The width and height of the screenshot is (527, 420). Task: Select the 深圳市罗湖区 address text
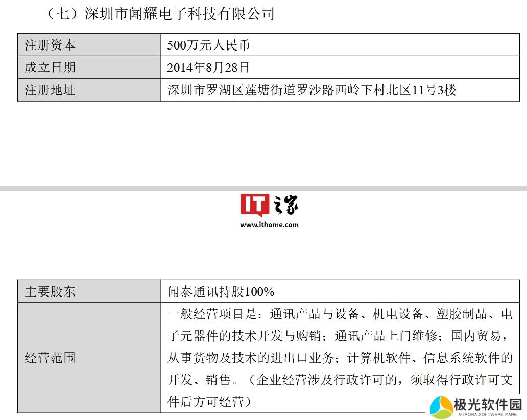point(312,90)
